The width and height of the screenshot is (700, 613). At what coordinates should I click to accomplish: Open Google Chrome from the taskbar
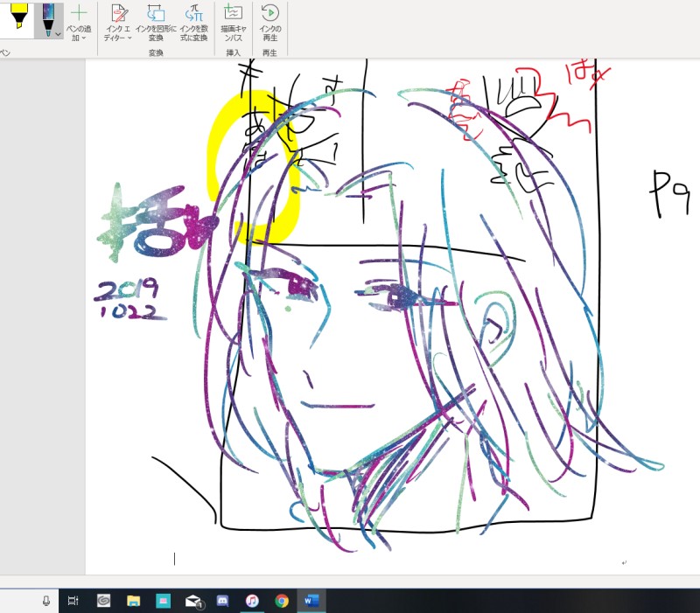(x=281, y=601)
